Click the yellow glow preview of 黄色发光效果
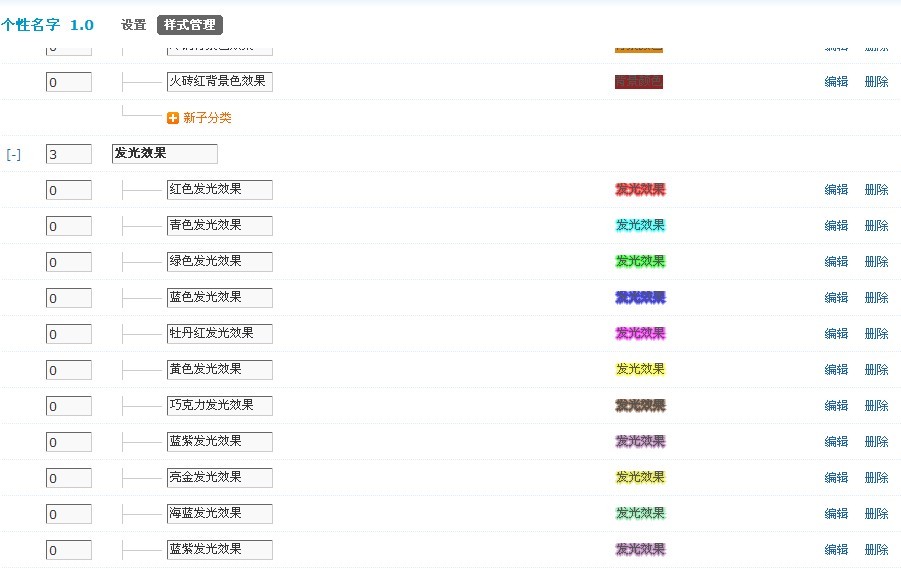This screenshot has width=901, height=569. pyautogui.click(x=640, y=369)
